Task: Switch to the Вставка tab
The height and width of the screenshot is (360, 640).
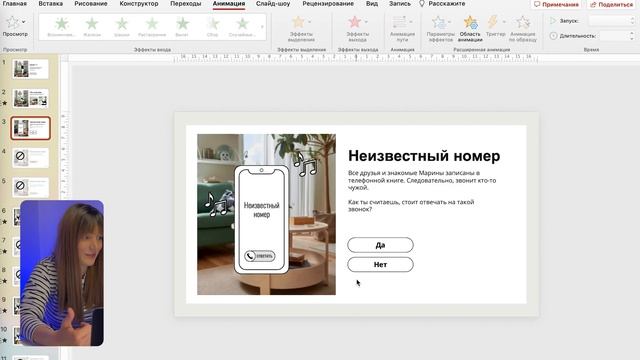Action: point(51,4)
